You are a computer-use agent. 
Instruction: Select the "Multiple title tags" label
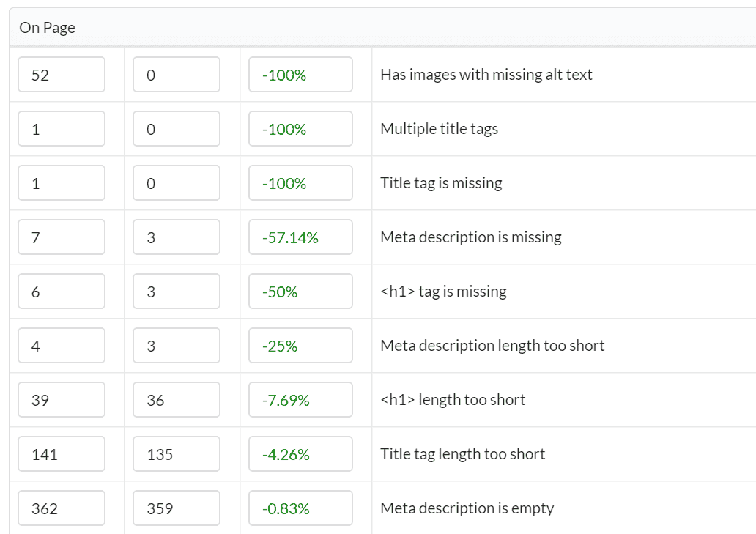tap(438, 128)
